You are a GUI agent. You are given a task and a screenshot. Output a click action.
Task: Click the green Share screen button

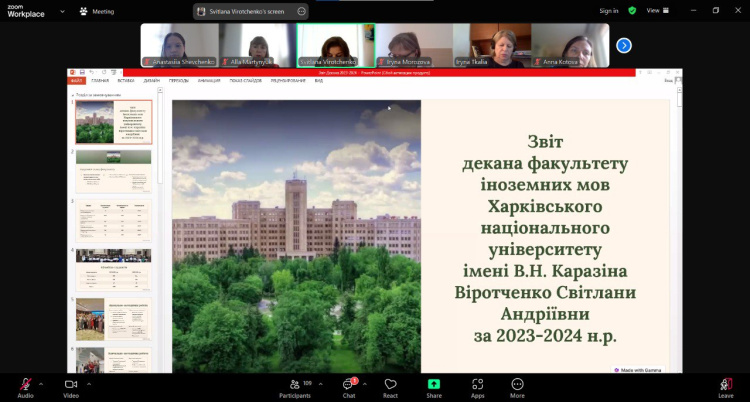(434, 388)
